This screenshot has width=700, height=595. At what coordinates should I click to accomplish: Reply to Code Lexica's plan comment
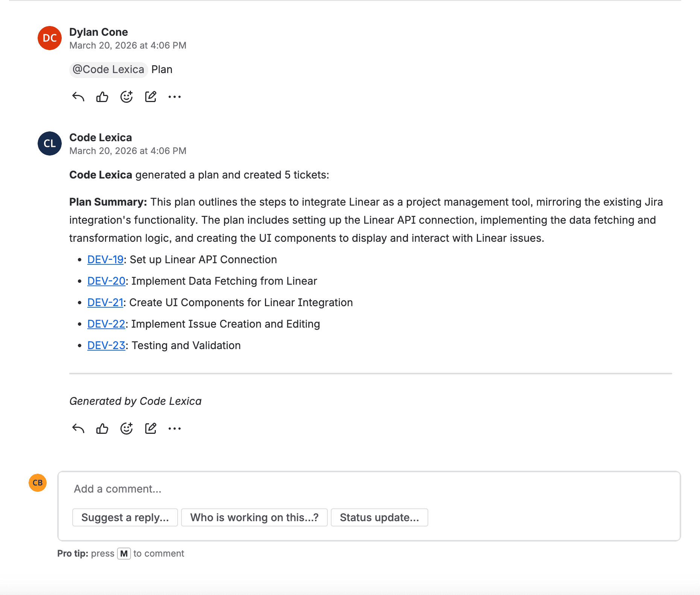click(x=78, y=428)
